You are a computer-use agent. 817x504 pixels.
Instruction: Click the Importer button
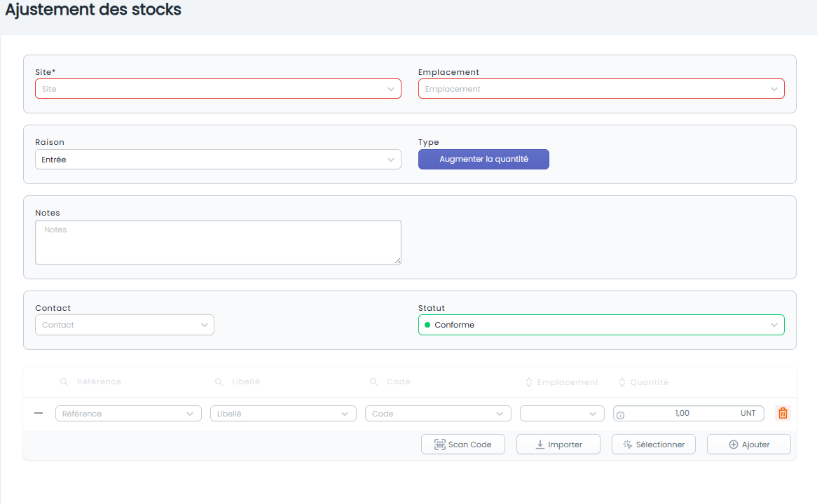[558, 444]
